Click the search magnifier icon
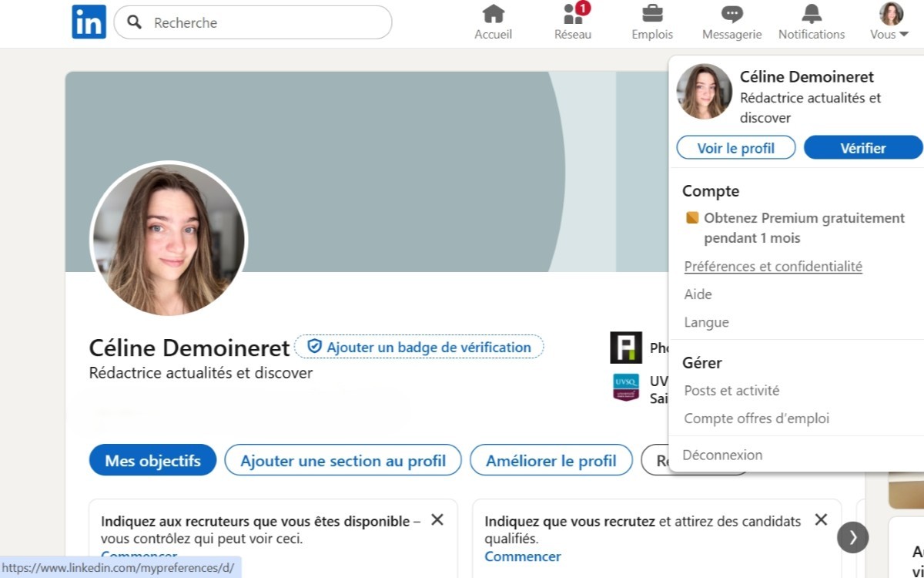 pos(134,22)
